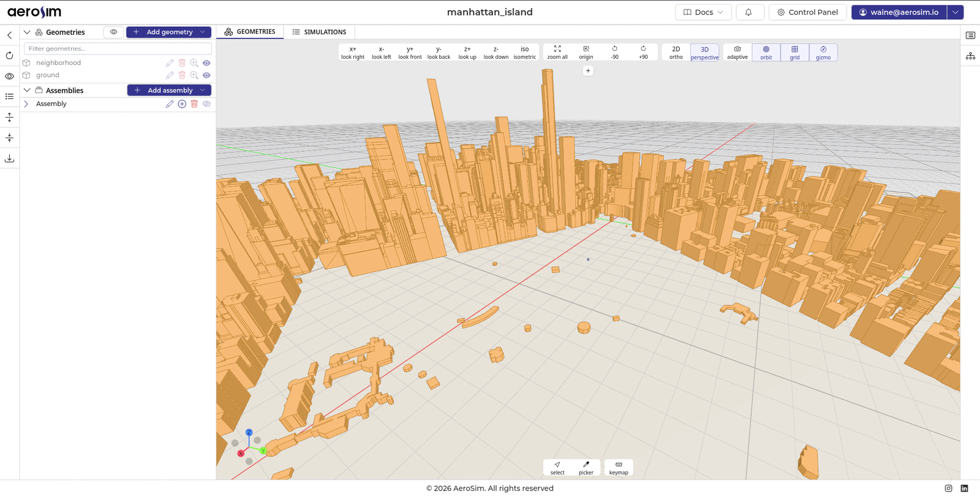Image resolution: width=980 pixels, height=496 pixels.
Task: Click the aerosim logo
Action: coord(34,12)
